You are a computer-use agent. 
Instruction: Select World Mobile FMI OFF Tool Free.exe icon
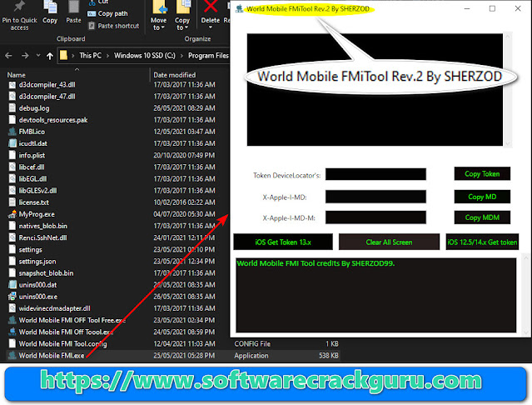point(12,320)
